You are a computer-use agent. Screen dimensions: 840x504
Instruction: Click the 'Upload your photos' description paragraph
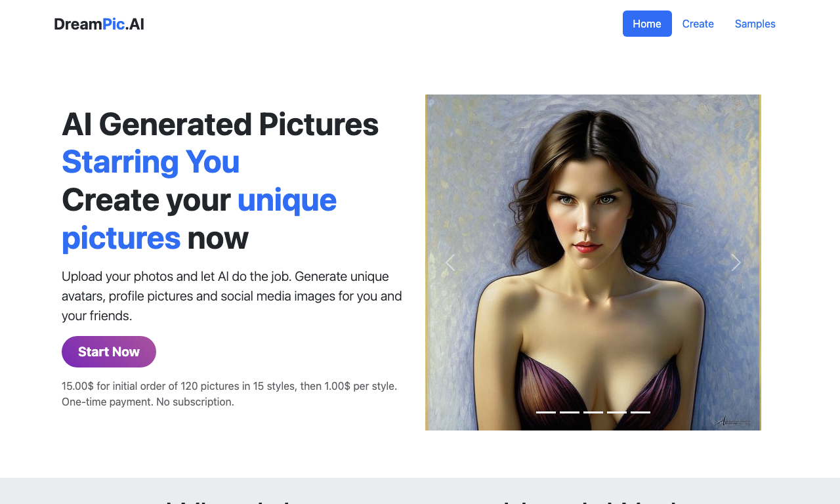click(x=232, y=296)
